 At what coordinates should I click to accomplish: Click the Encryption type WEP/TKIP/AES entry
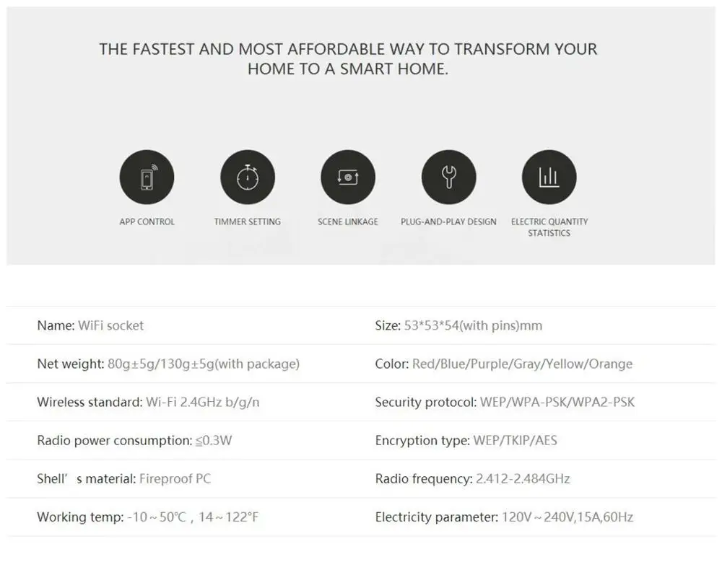tap(466, 440)
